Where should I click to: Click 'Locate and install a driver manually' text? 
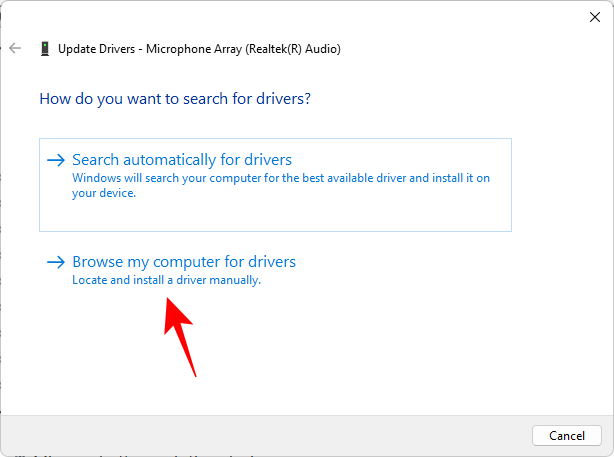pos(166,281)
